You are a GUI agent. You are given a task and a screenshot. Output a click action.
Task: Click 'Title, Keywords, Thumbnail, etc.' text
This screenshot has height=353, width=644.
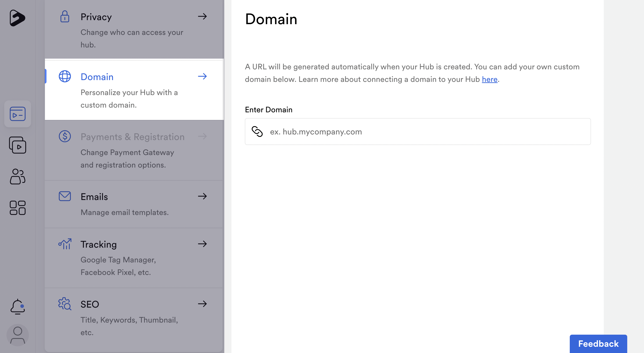pos(129,326)
